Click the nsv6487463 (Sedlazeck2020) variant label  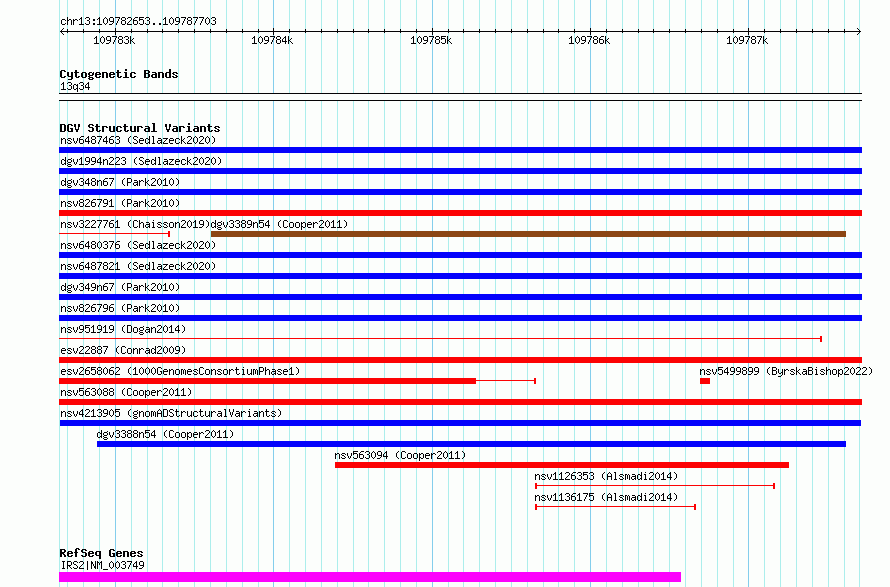138,140
